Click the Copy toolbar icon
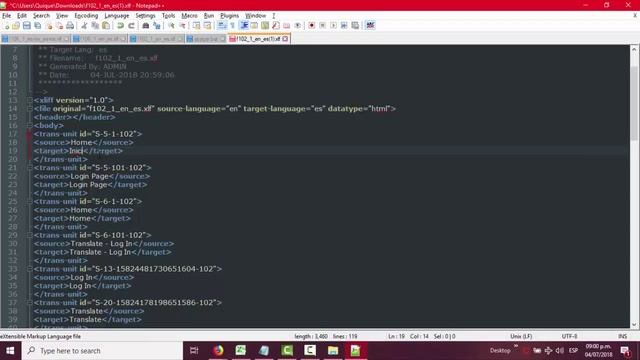640x360 pixels. [x=95, y=25]
